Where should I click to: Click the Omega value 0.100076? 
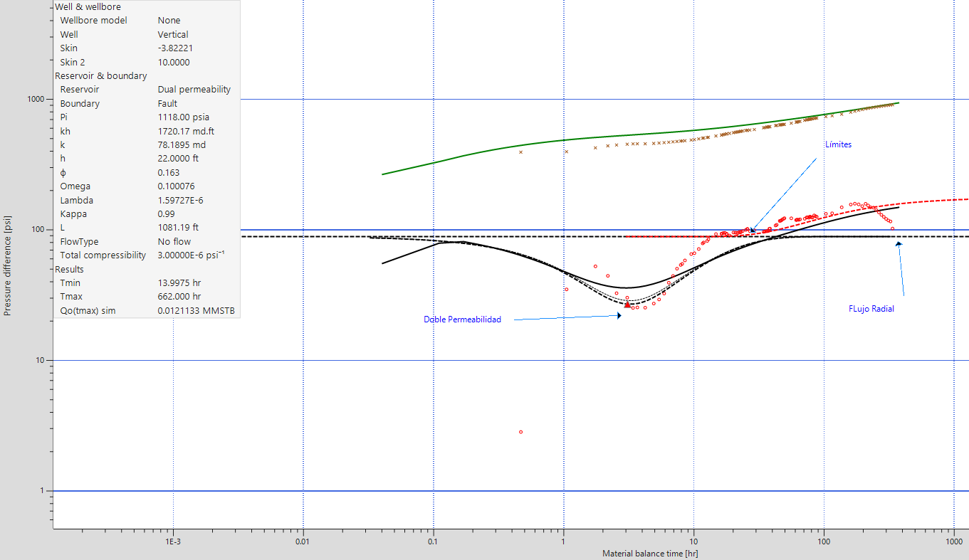tap(178, 186)
